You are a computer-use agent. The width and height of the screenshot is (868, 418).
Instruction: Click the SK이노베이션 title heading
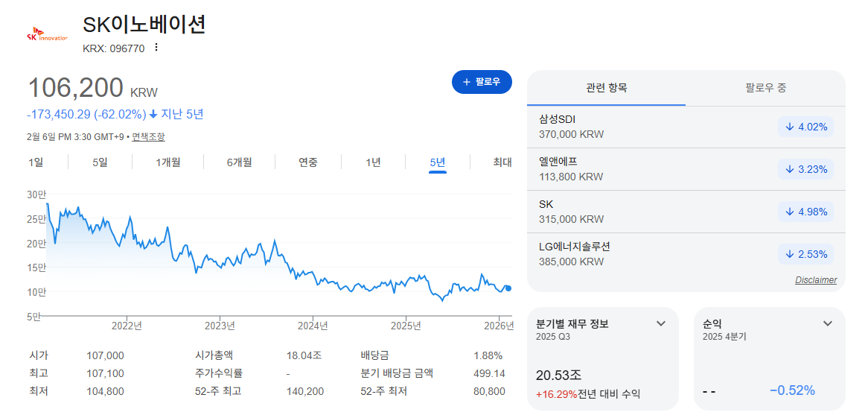[144, 25]
